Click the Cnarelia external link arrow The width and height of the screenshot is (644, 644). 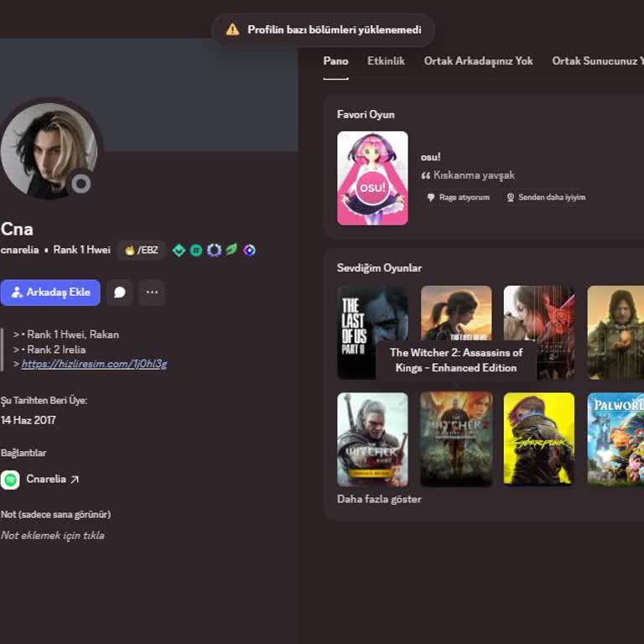pyautogui.click(x=74, y=480)
